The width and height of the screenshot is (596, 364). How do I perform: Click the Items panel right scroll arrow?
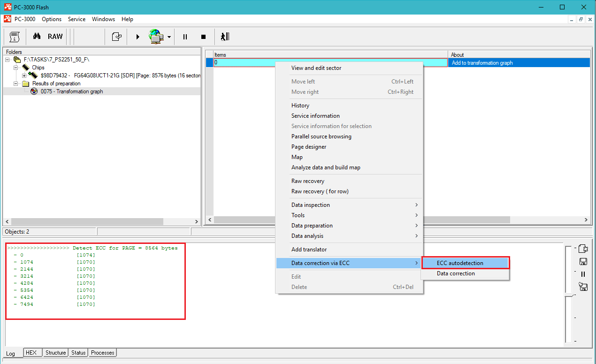[x=586, y=220]
